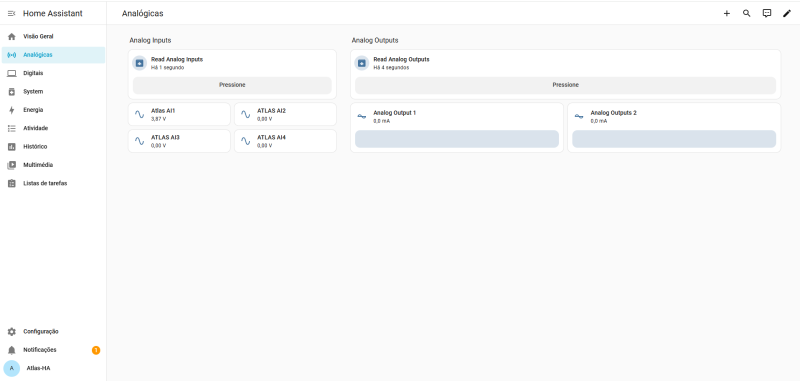
Task: Open the System sidebar item
Action: pyautogui.click(x=54, y=92)
